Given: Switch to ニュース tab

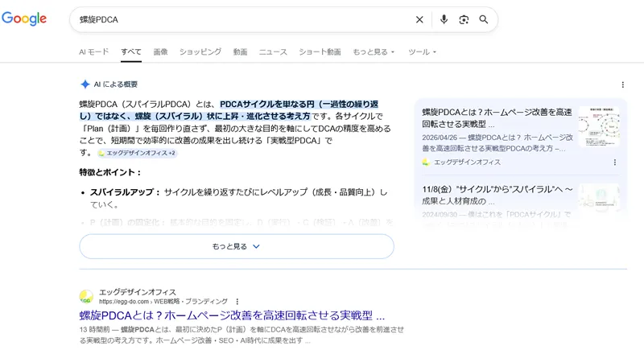Looking at the screenshot, I should (273, 51).
